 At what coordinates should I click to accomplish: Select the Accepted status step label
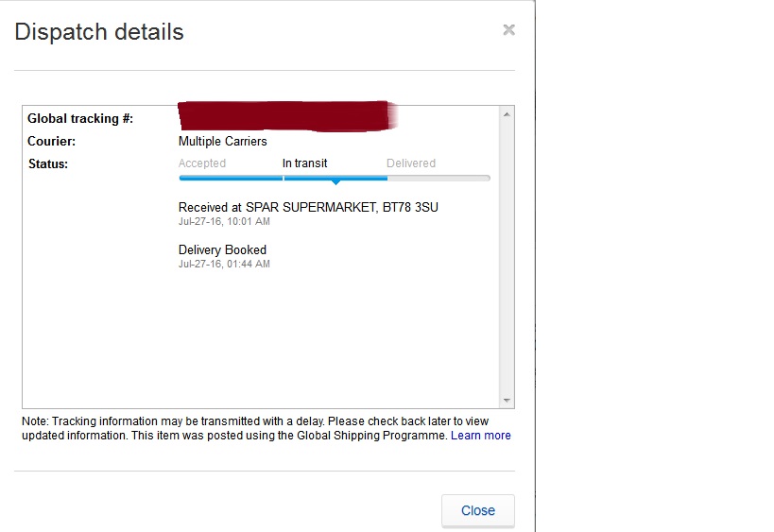(x=202, y=163)
